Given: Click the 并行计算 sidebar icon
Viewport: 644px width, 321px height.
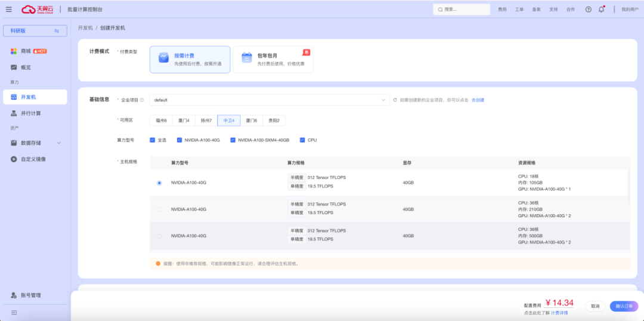Looking at the screenshot, I should pyautogui.click(x=14, y=113).
